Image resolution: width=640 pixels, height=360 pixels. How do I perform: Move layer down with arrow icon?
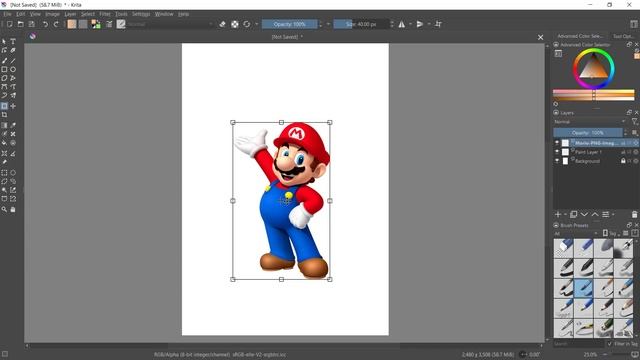tap(584, 215)
